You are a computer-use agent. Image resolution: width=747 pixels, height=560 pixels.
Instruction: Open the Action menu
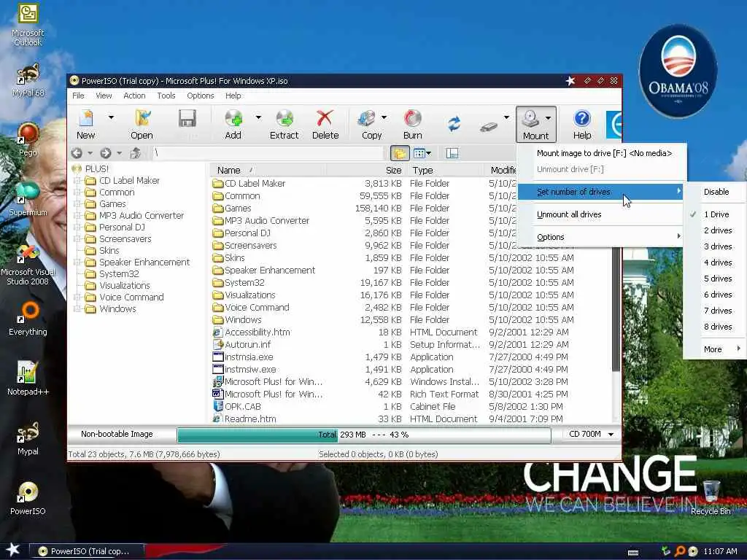[x=134, y=96]
